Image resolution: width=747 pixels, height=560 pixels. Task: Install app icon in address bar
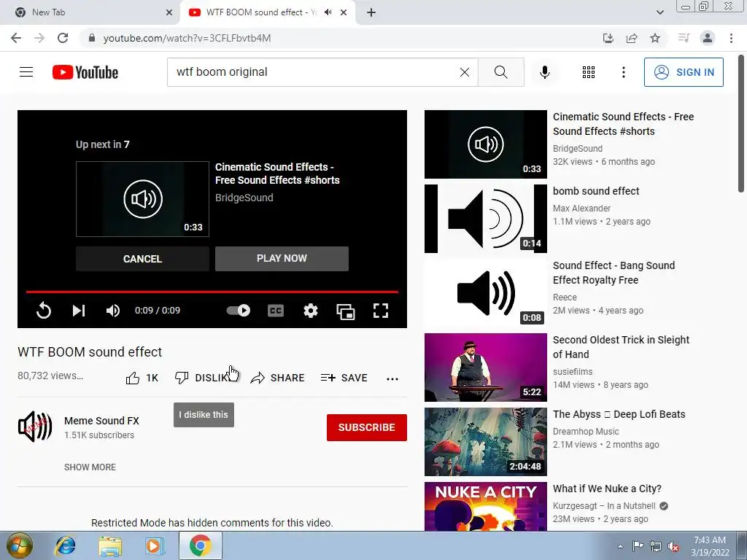[x=608, y=38]
